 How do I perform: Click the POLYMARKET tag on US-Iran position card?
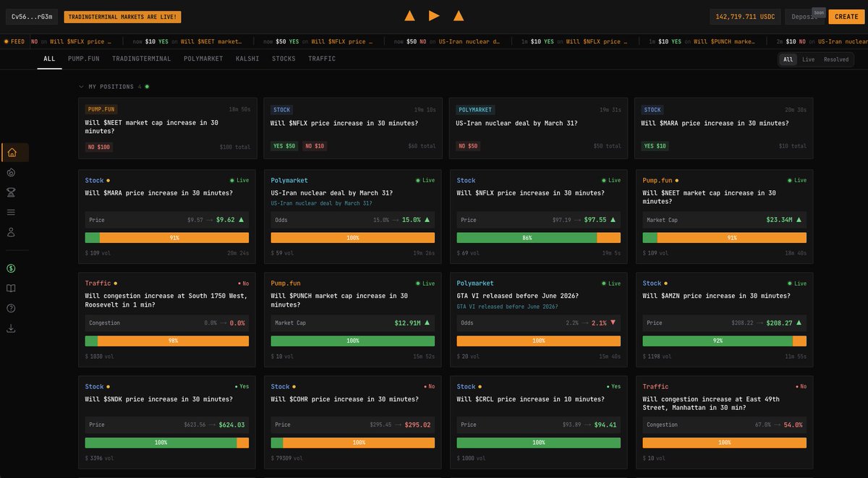point(475,110)
